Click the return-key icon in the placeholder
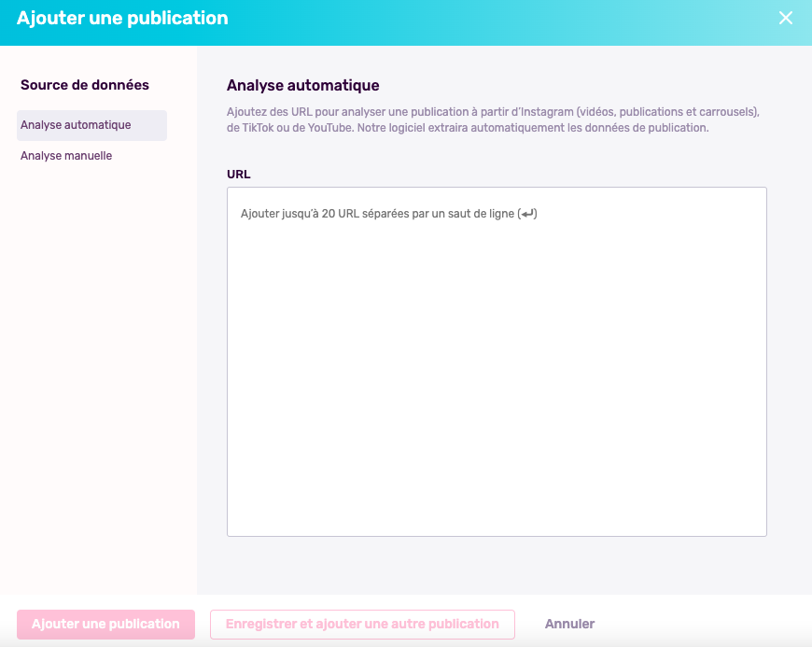The width and height of the screenshot is (812, 647). (x=527, y=214)
